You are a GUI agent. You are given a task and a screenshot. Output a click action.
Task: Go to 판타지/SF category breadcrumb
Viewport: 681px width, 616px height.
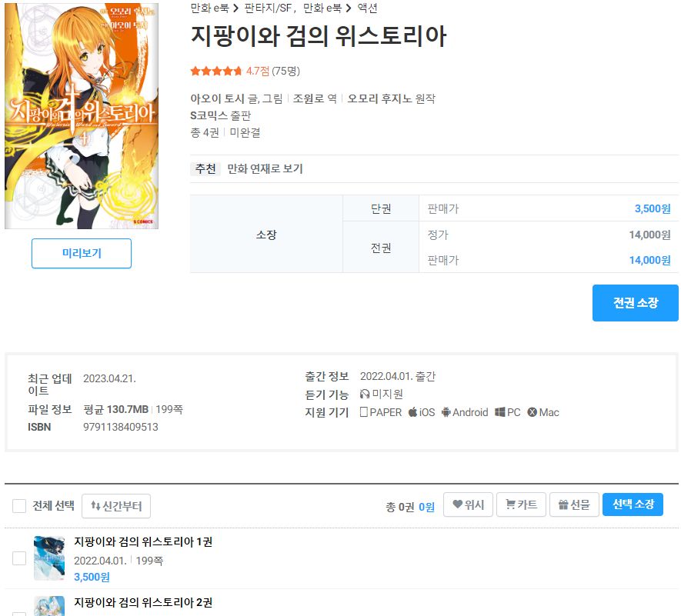pyautogui.click(x=268, y=8)
